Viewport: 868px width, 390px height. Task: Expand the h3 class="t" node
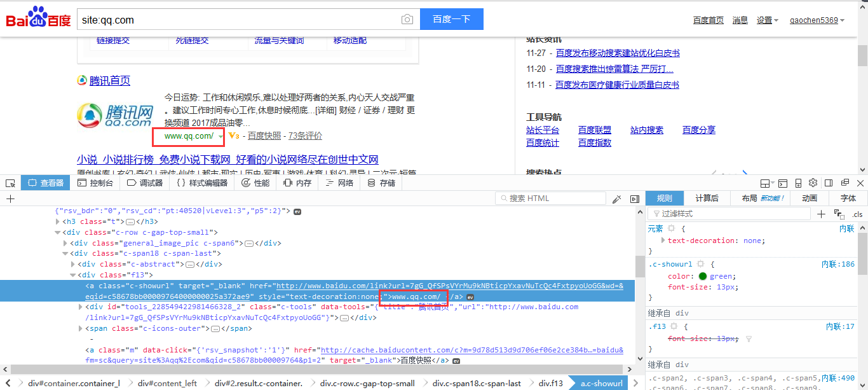(57, 222)
